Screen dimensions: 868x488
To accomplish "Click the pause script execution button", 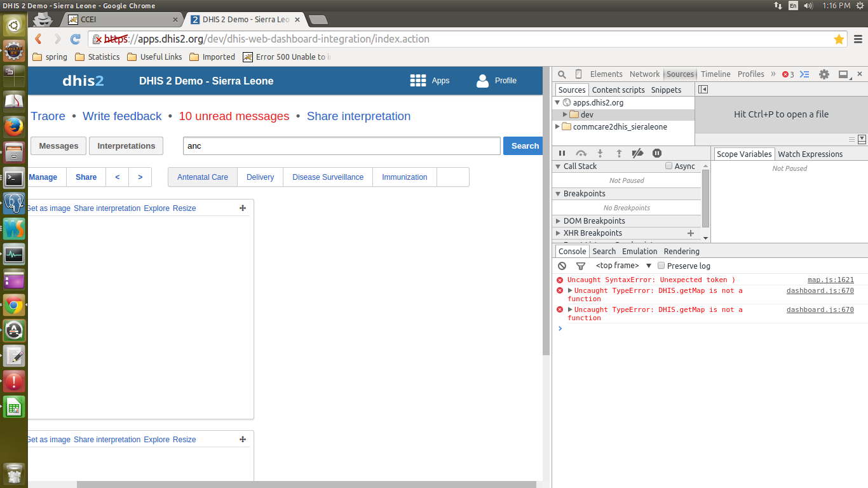I will tap(562, 153).
